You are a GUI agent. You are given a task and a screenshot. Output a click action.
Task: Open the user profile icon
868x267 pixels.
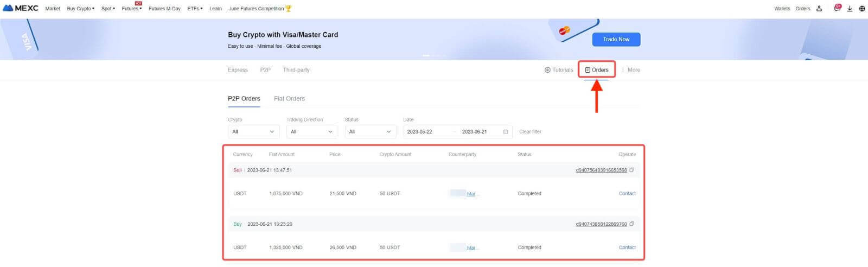(x=819, y=9)
